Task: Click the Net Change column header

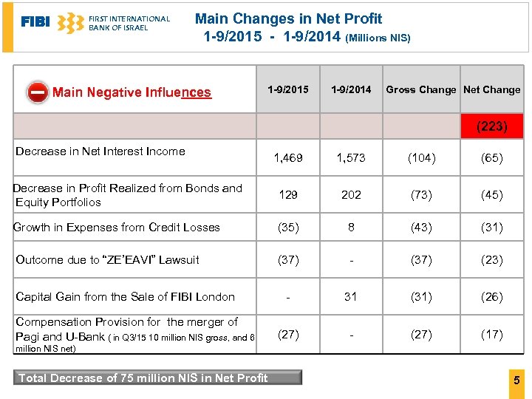Action: [491, 89]
